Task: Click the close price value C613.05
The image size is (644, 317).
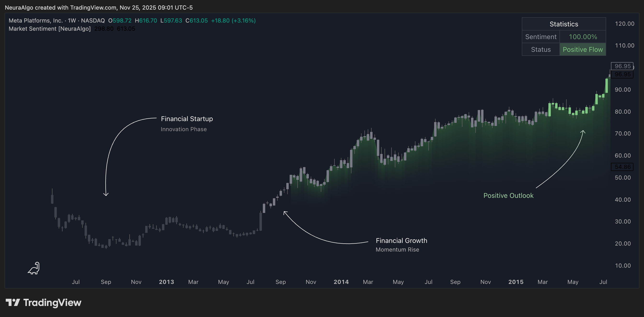Action: click(196, 21)
